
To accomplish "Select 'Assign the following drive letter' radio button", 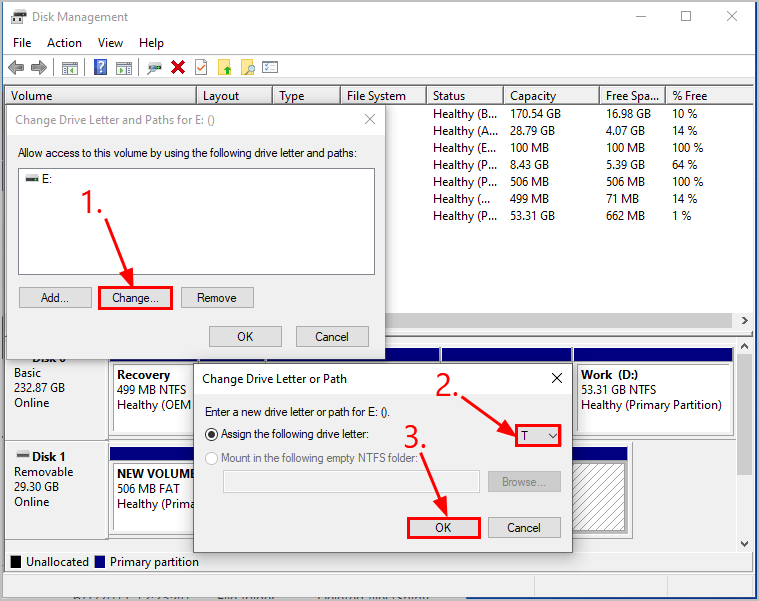I will tap(212, 434).
